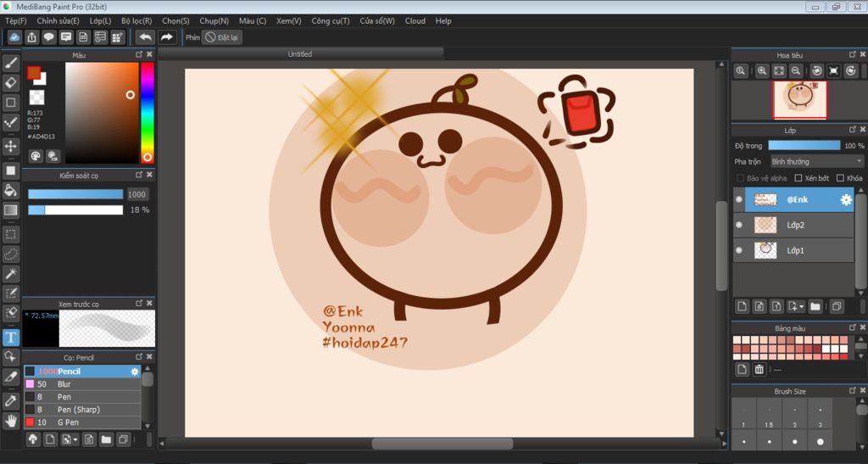Screen dimensions: 868x464
Task: Adjust the Độ trong opacity slider
Action: point(804,146)
